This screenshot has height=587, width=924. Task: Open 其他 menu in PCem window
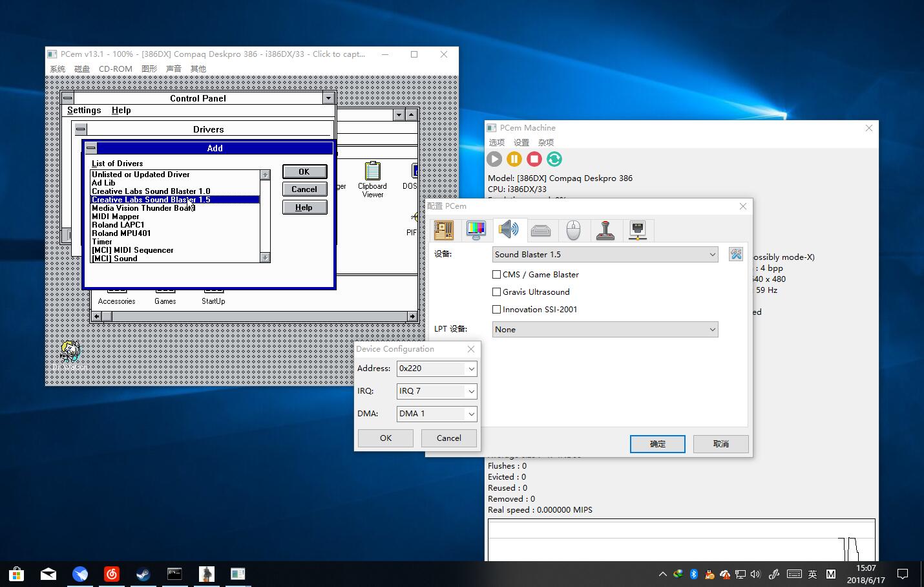pyautogui.click(x=198, y=69)
